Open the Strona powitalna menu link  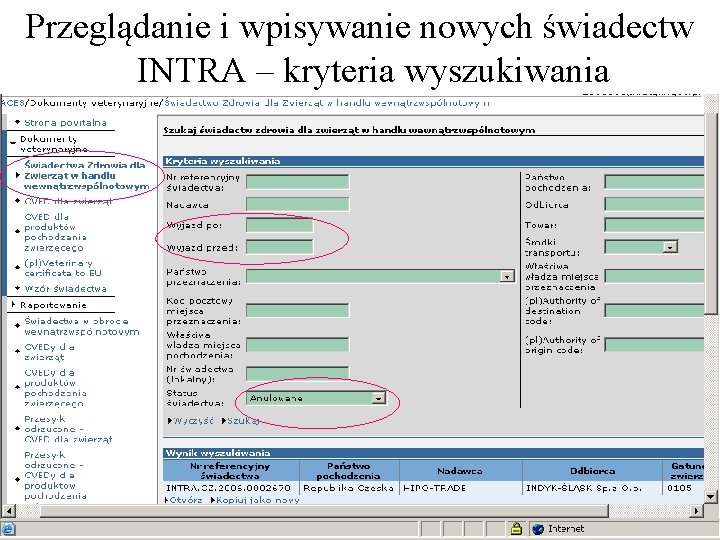(65, 123)
